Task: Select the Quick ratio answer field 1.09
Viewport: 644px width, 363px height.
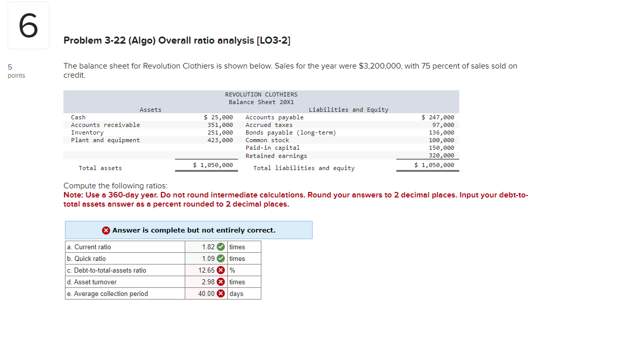Action: [x=206, y=258]
